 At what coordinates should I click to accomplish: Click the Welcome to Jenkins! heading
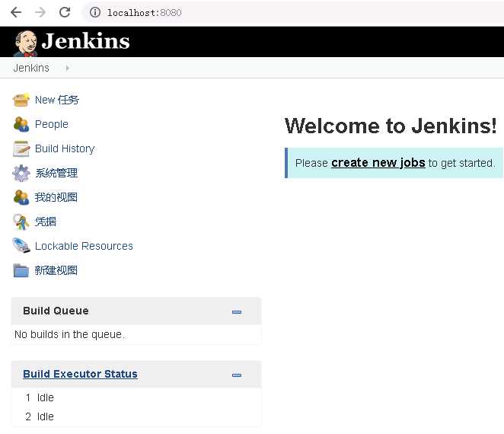pyautogui.click(x=391, y=126)
